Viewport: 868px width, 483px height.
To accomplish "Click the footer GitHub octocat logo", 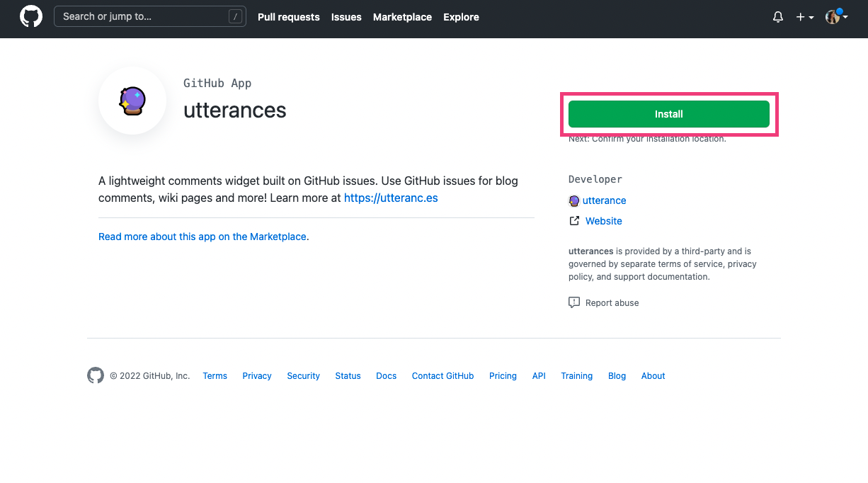I will [96, 375].
